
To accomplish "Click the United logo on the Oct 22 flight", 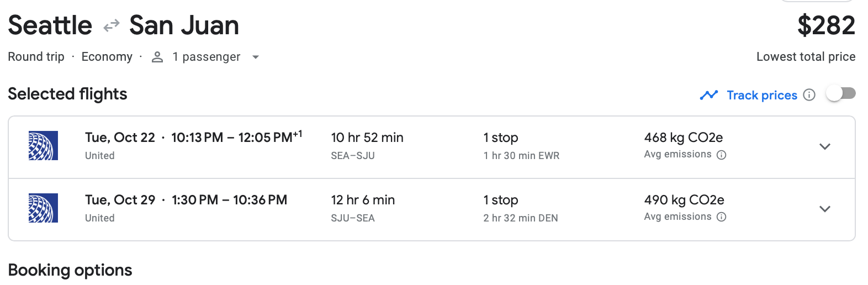I will click(43, 146).
